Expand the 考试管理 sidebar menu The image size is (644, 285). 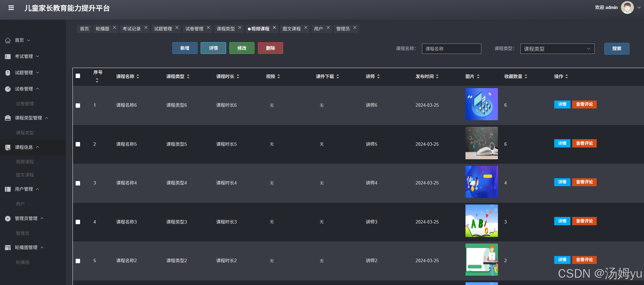38,56
